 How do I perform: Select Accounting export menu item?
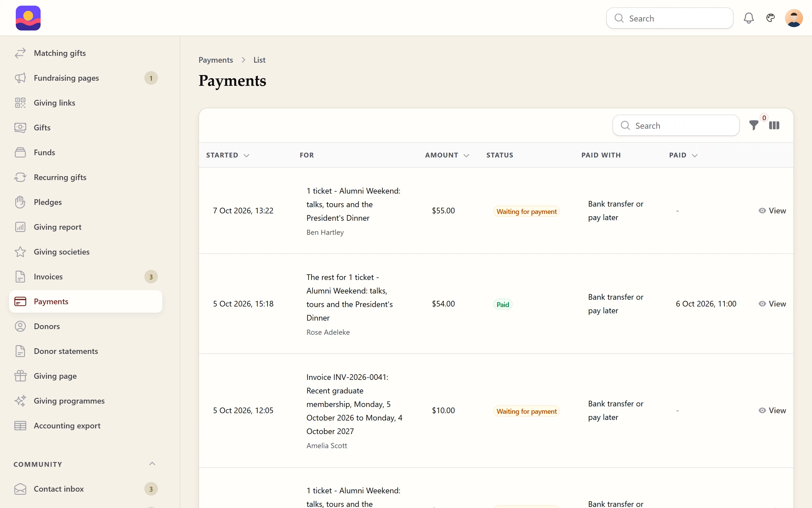pos(85,426)
